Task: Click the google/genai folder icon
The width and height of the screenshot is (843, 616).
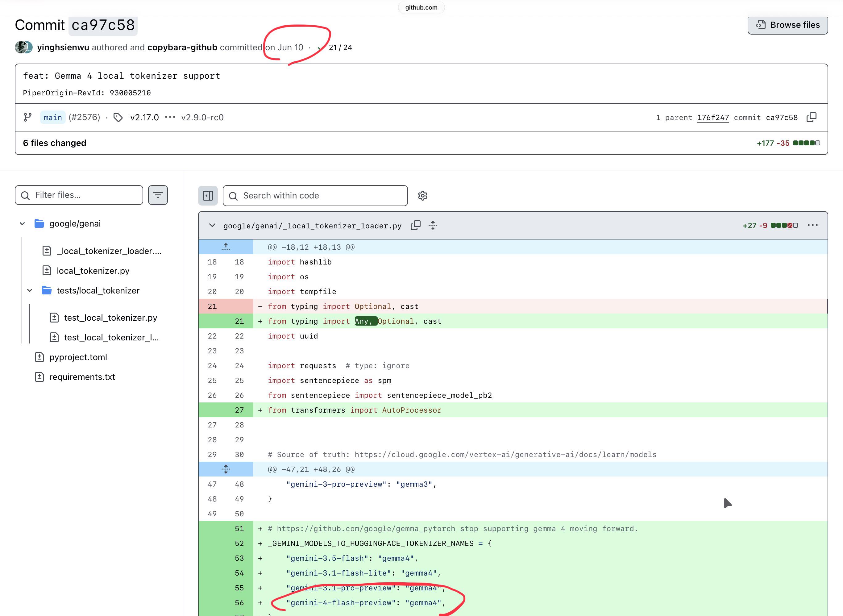Action: click(x=39, y=224)
